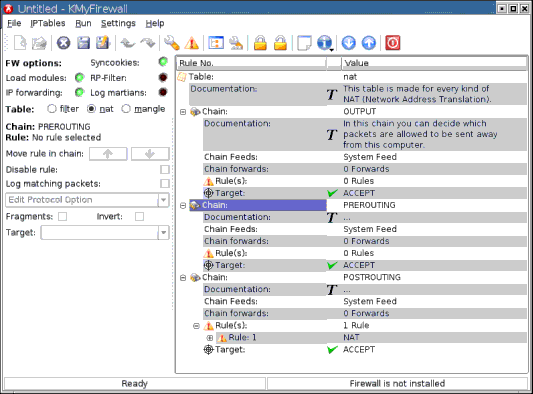Open the Target dropdown combo box
The image size is (533, 394).
pyautogui.click(x=105, y=233)
